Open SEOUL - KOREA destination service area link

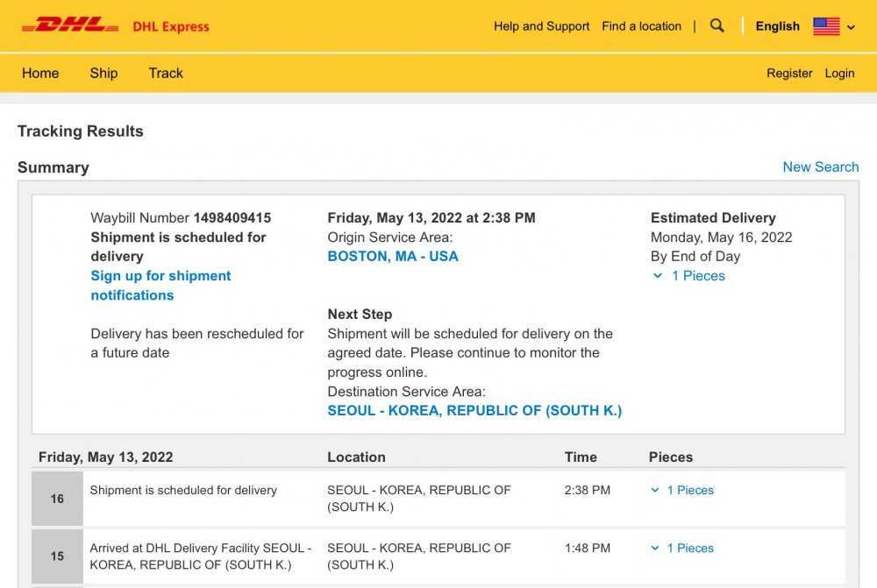pos(474,411)
